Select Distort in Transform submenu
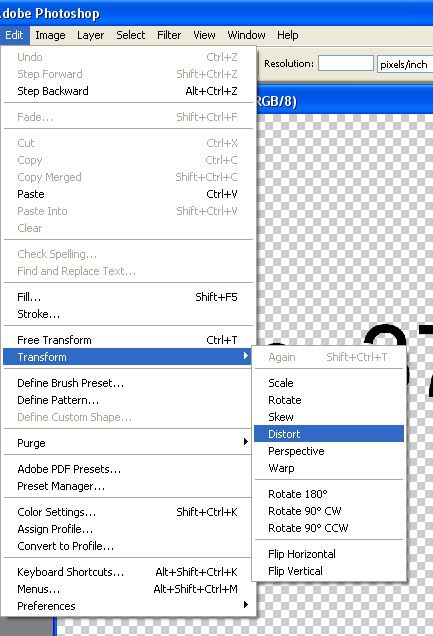Screen dimensions: 433x636 coord(329,434)
